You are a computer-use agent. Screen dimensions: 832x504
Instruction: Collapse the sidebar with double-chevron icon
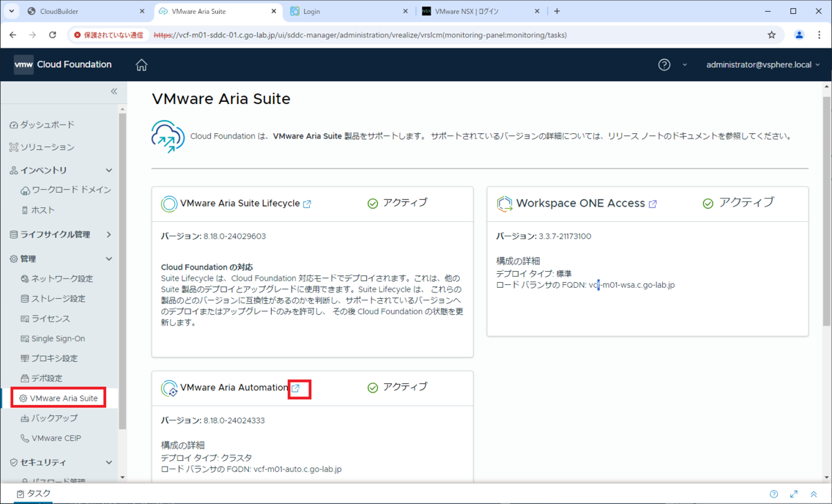[x=114, y=92]
